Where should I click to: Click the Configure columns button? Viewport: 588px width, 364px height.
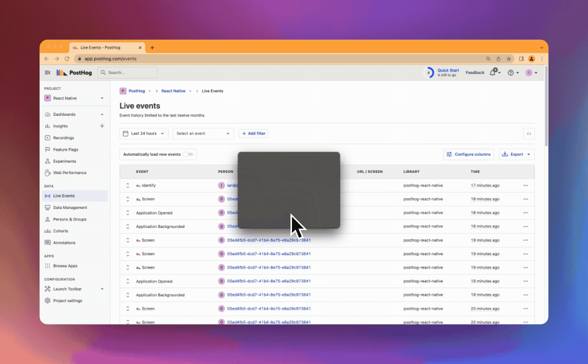tap(469, 154)
